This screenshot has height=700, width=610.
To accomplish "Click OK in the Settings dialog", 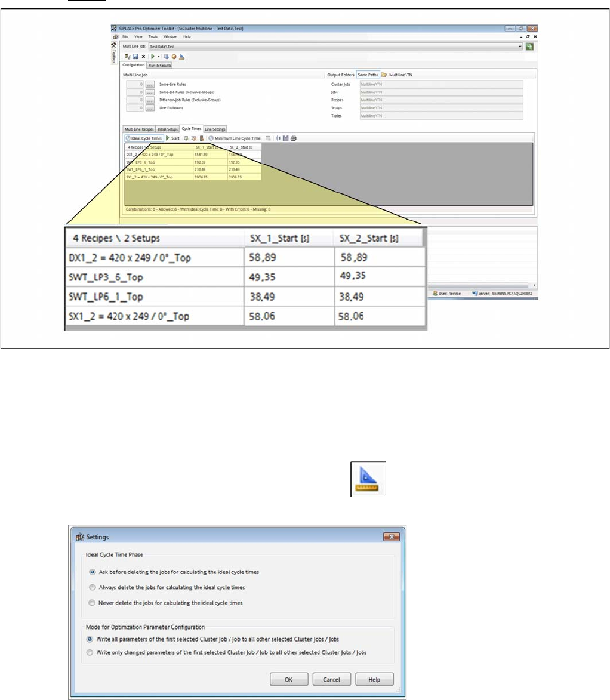I will pyautogui.click(x=289, y=680).
